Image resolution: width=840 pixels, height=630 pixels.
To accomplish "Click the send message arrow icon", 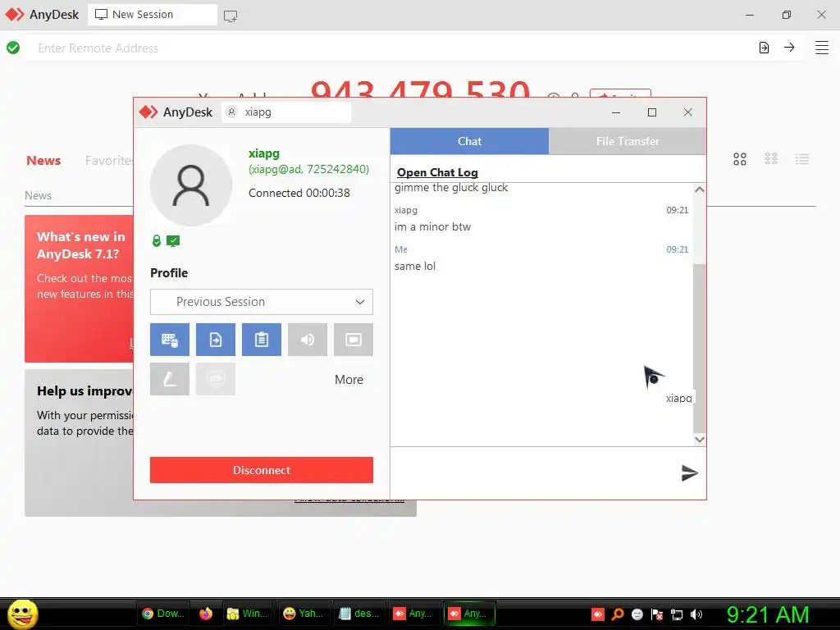I will coord(689,473).
